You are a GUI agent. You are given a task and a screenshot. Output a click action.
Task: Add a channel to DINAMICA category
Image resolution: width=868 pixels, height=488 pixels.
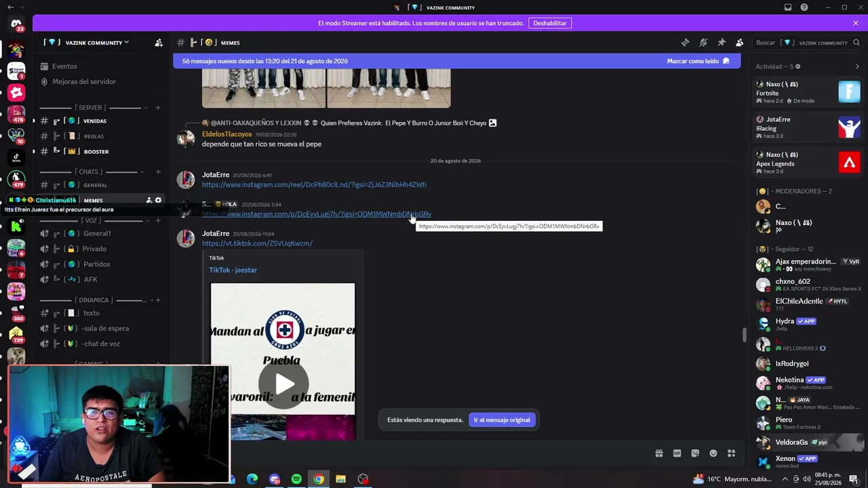(x=158, y=300)
